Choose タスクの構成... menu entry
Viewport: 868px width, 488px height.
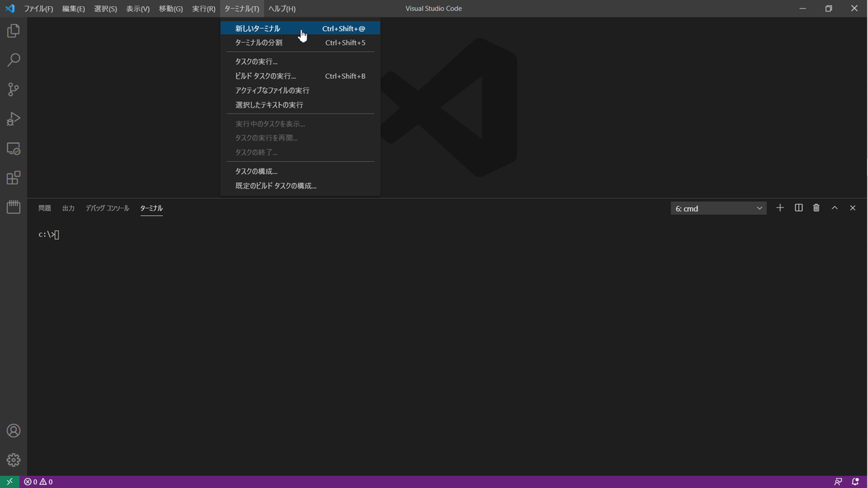point(300,171)
